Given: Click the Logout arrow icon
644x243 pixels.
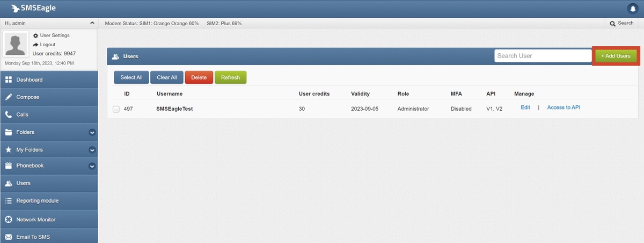Looking at the screenshot, I should 35,45.
